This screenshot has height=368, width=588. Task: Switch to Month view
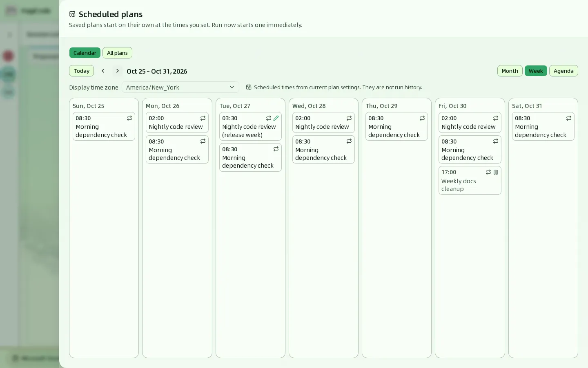coord(510,71)
